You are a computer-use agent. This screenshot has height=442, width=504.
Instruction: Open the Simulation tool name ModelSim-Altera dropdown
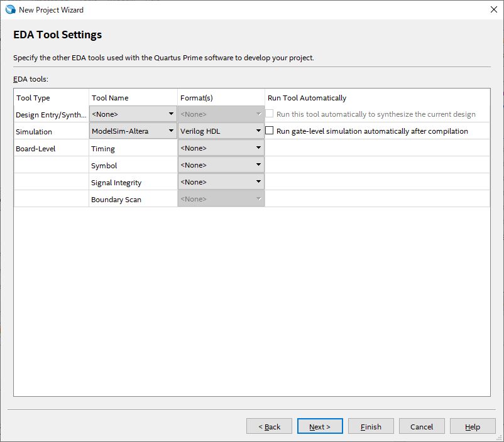133,131
